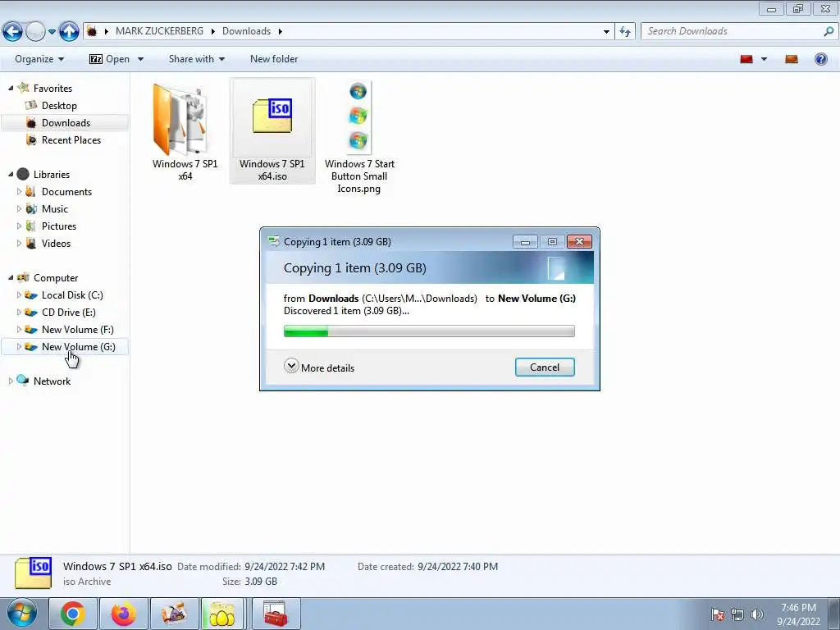Click the Date modified value in details pane
This screenshot has height=630, width=840.
point(285,567)
